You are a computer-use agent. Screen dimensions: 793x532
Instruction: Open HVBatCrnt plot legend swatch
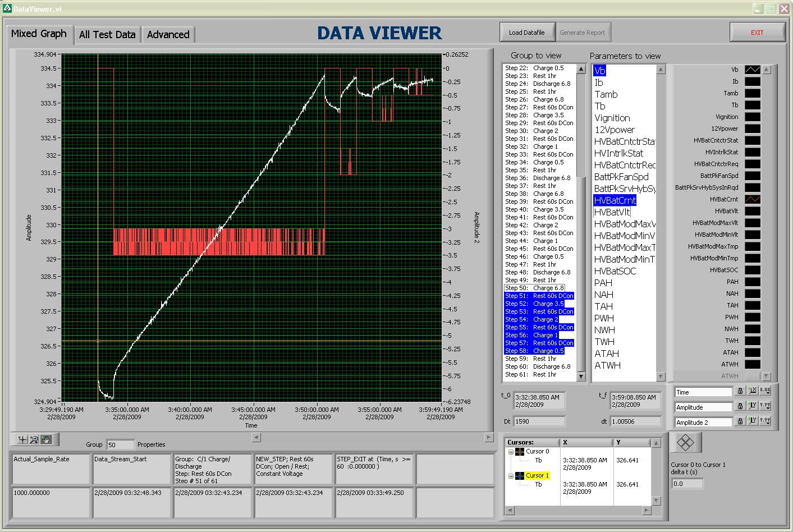click(x=752, y=199)
